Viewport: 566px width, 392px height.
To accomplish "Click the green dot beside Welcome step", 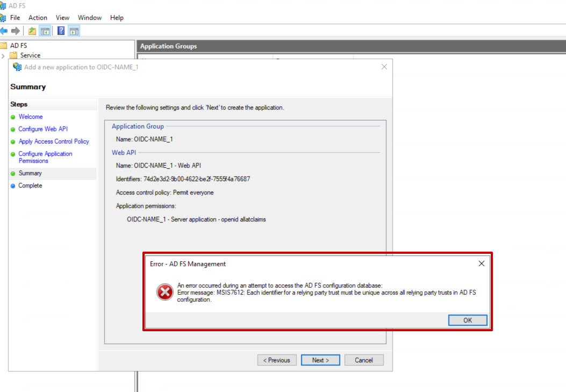I will (13, 117).
